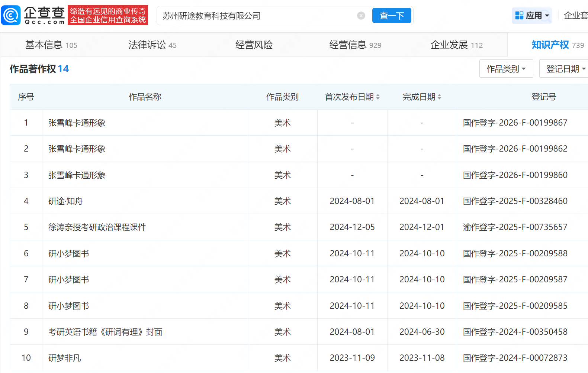Screen dimensions: 588x373
Task: Focus the company name search field
Action: coord(259,16)
